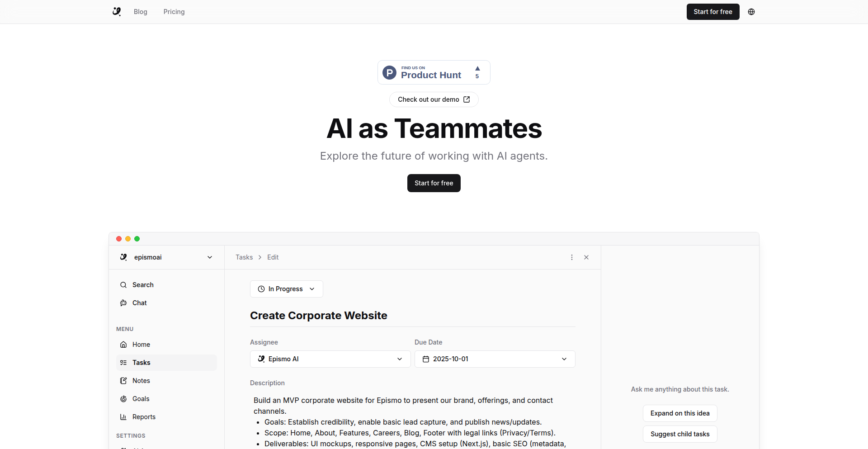Click the 'Ask me anything about this task.' text
The image size is (868, 449).
680,389
